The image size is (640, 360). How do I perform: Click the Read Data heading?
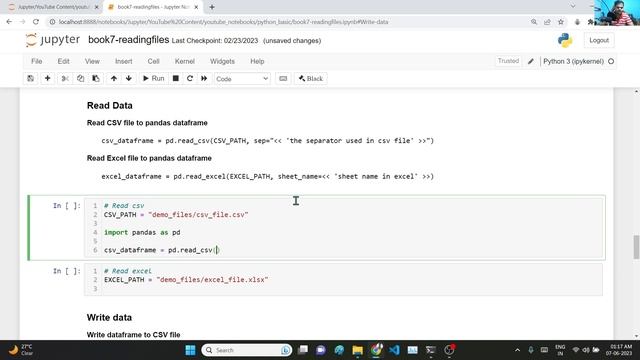point(109,105)
